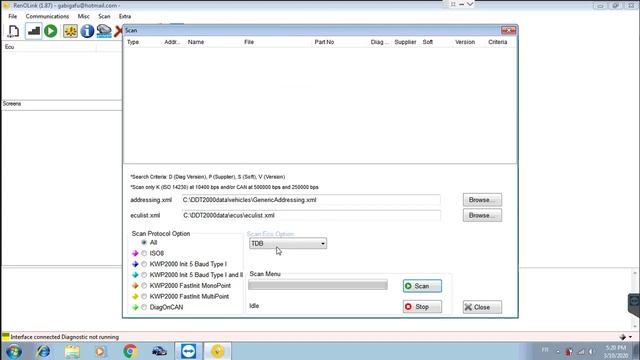Sort by the Type column header

(133, 42)
